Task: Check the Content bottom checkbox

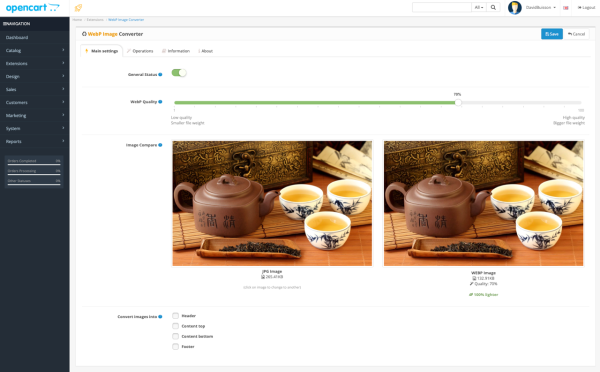Action: 175,336
